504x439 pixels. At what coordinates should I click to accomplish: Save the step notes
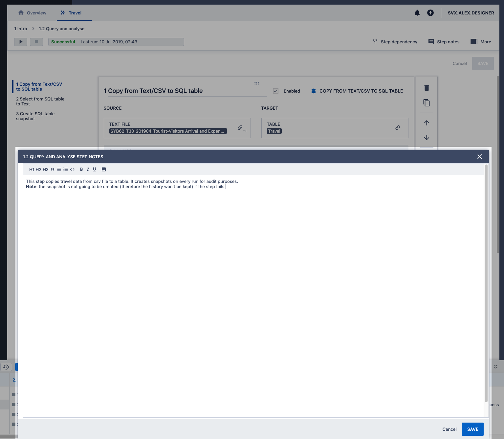pyautogui.click(x=472, y=429)
